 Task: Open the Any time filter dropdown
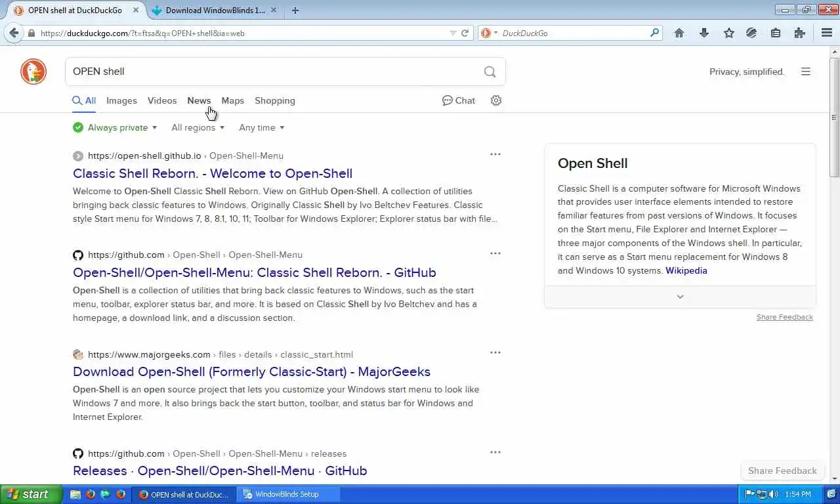pyautogui.click(x=262, y=127)
